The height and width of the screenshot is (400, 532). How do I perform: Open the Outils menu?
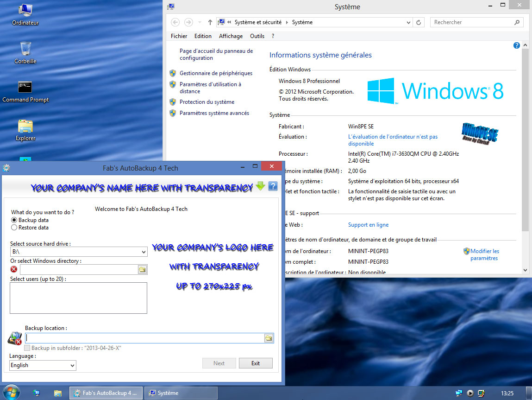click(257, 36)
